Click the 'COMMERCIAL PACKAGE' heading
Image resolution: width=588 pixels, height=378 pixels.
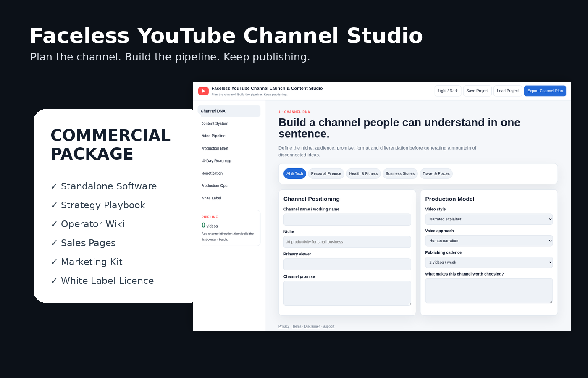tap(110, 144)
